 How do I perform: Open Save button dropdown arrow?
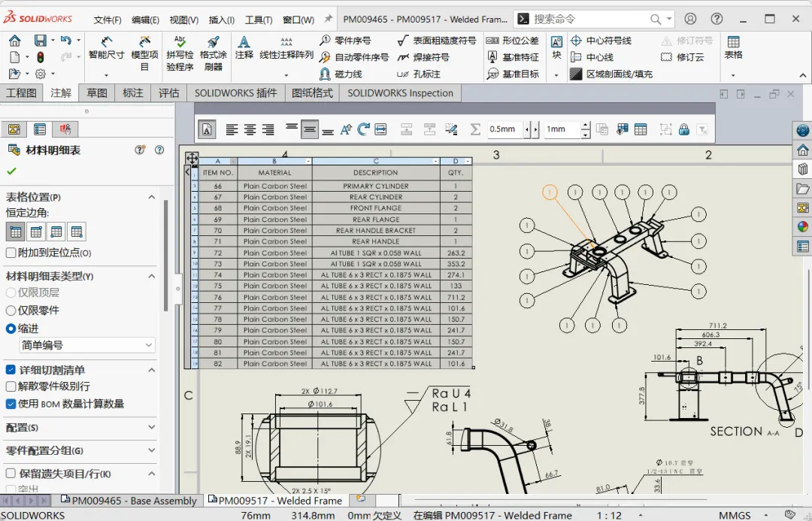click(53, 40)
